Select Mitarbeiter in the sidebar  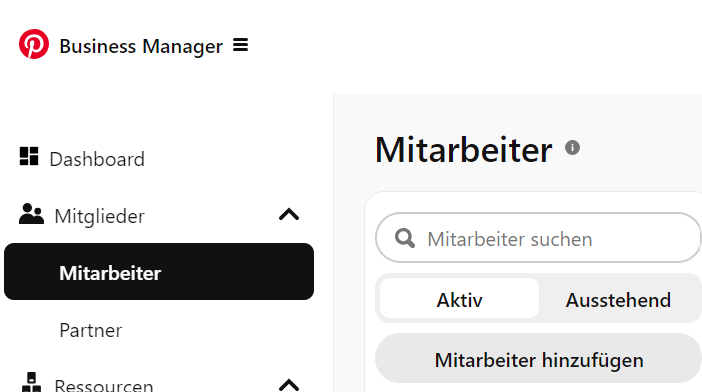tap(159, 272)
